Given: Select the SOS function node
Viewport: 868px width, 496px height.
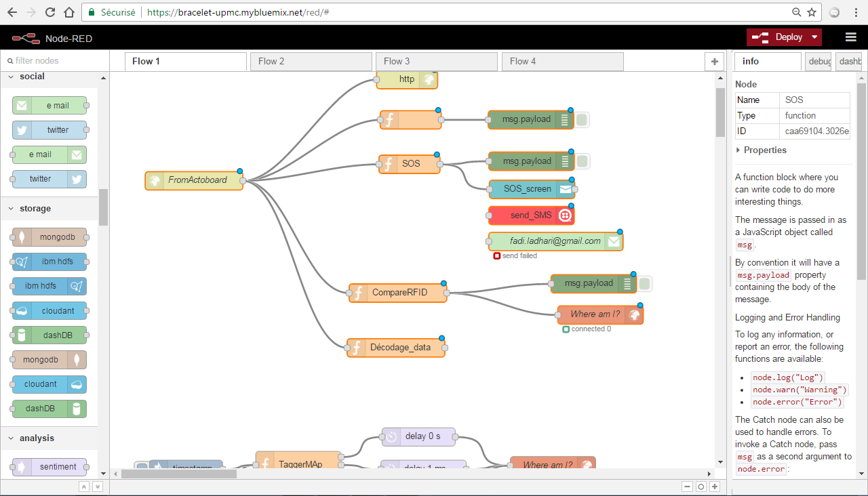Looking at the screenshot, I should pyautogui.click(x=410, y=163).
